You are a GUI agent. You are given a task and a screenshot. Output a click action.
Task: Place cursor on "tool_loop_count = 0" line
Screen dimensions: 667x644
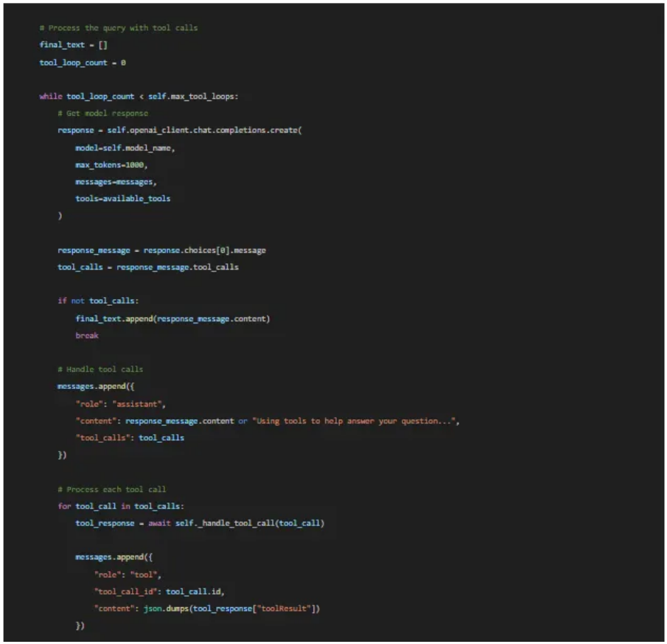[x=82, y=63]
